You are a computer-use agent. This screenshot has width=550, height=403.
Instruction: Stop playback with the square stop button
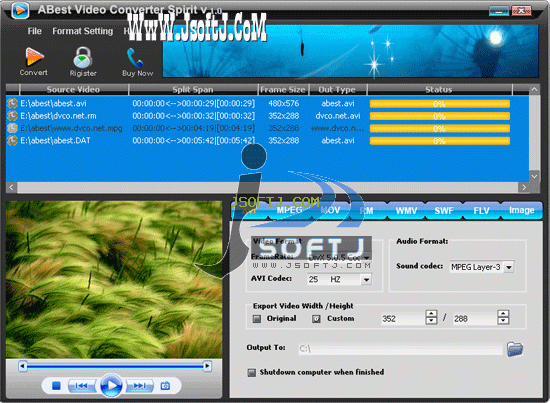(x=56, y=386)
